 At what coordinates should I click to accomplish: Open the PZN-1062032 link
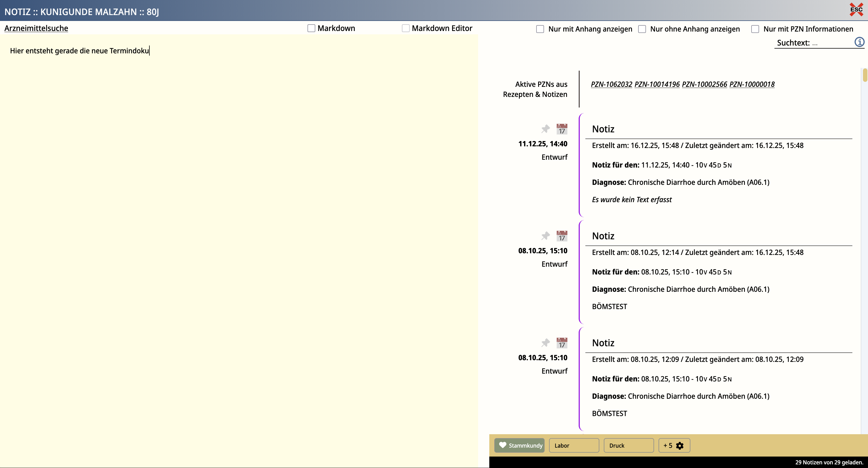coord(611,84)
